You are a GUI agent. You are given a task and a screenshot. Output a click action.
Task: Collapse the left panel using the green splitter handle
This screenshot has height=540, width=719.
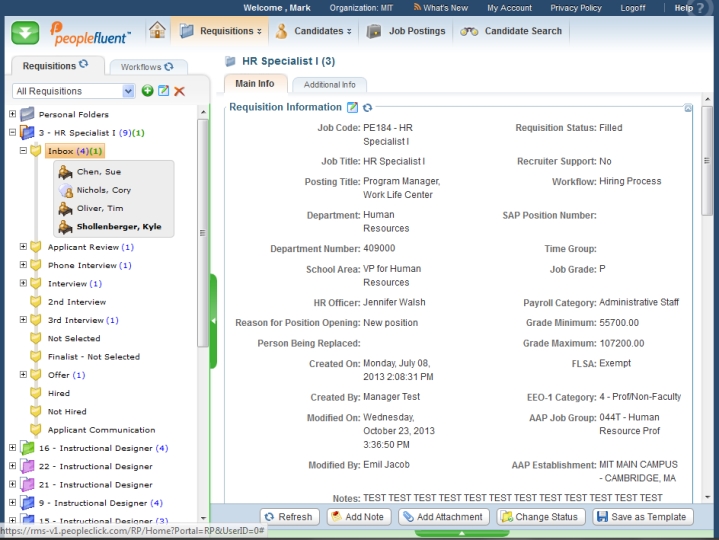coord(213,322)
